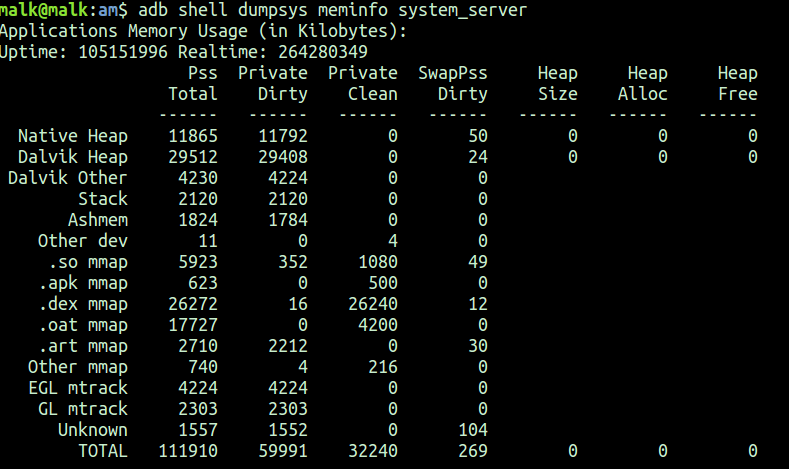The width and height of the screenshot is (789, 469).
Task: Click the 'EGL mtrack' row label
Action: click(x=78, y=388)
